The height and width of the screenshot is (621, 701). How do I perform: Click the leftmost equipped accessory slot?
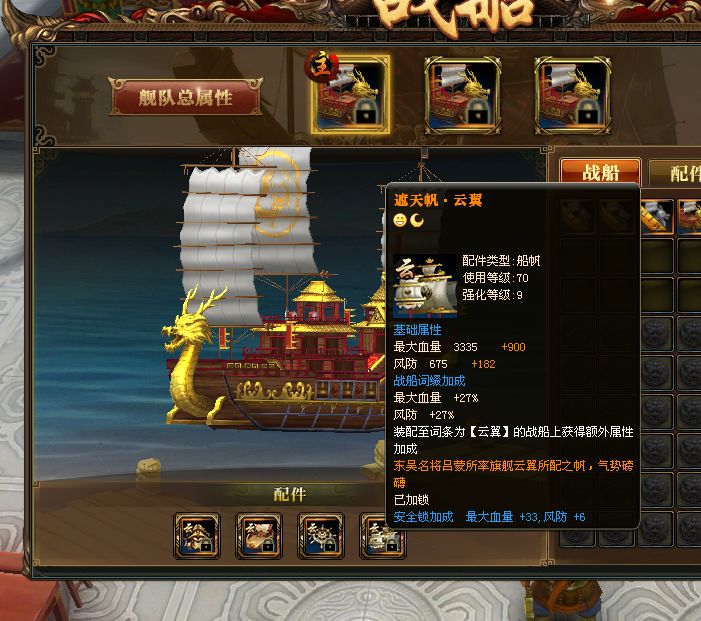pyautogui.click(x=197, y=536)
